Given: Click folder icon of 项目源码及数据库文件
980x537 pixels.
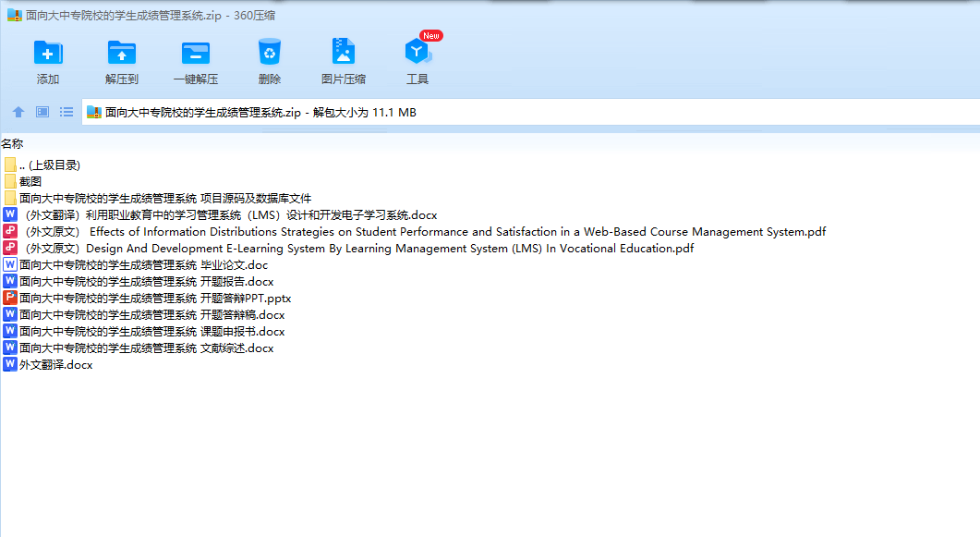Looking at the screenshot, I should click(10, 198).
